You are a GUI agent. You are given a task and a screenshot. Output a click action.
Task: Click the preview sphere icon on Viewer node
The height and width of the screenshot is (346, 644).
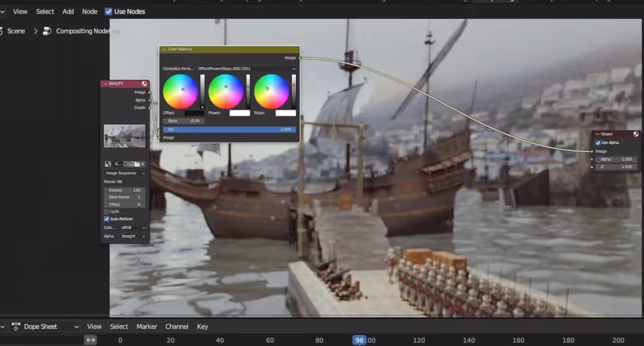(636, 134)
